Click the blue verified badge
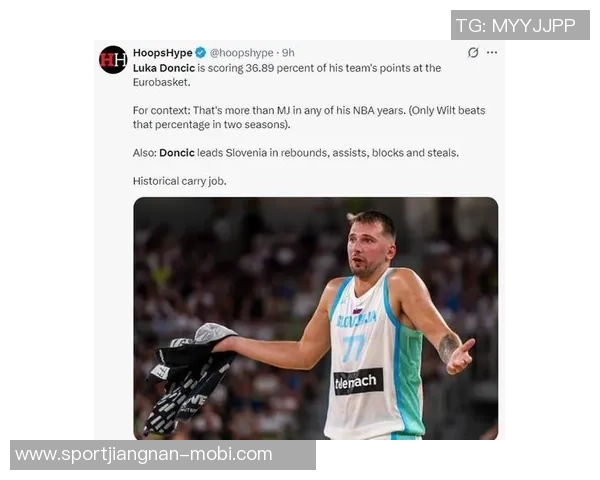 coord(201,52)
